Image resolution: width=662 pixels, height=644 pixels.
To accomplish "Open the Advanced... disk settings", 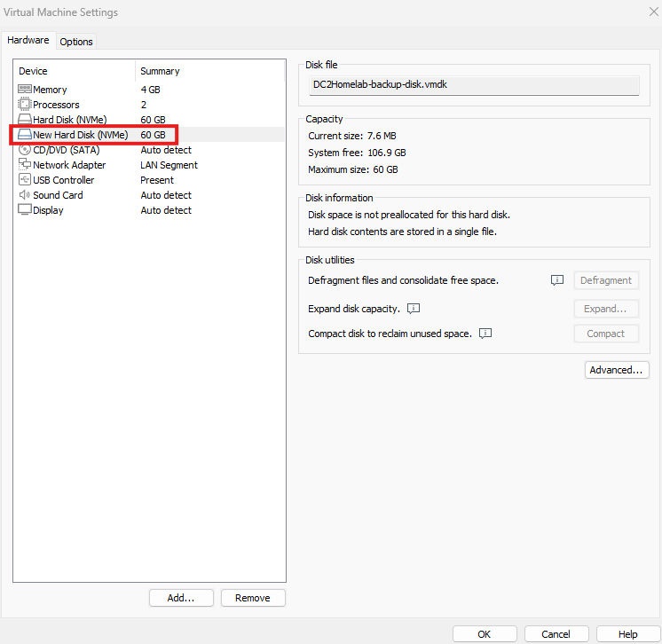I will coord(617,370).
